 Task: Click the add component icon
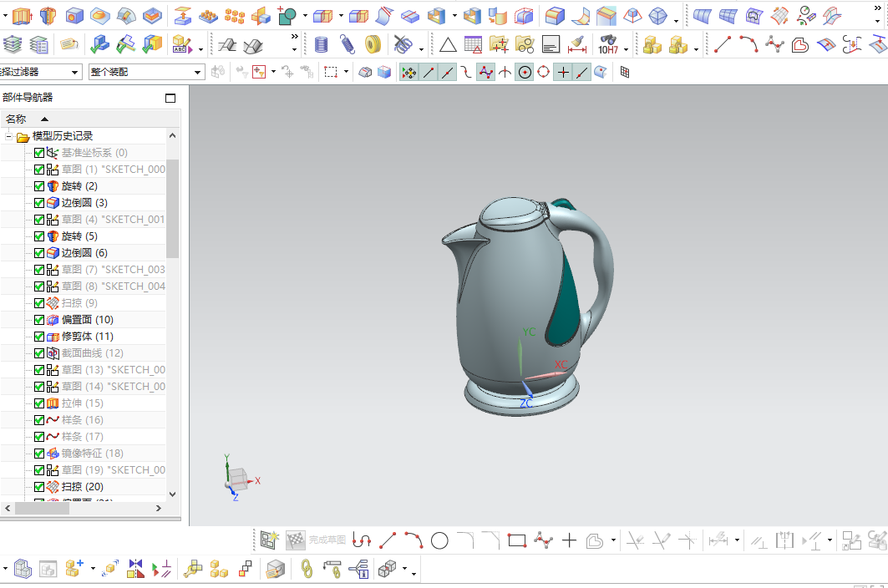(74, 569)
